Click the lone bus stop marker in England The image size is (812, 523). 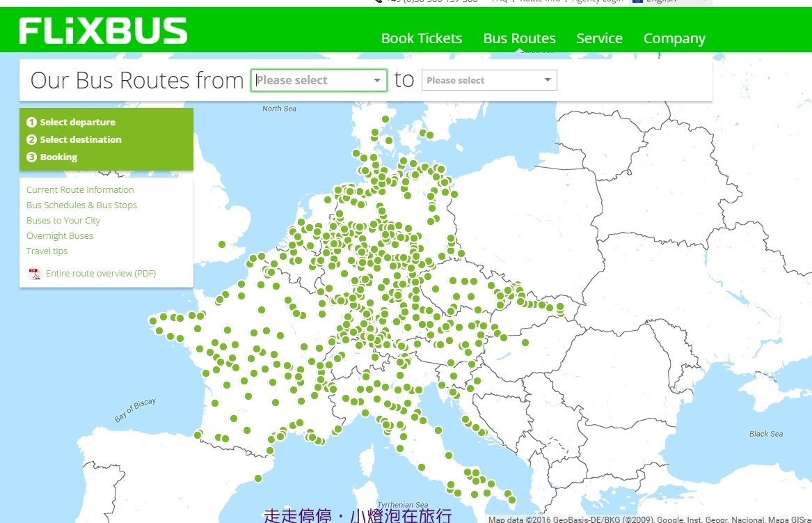coord(222,244)
